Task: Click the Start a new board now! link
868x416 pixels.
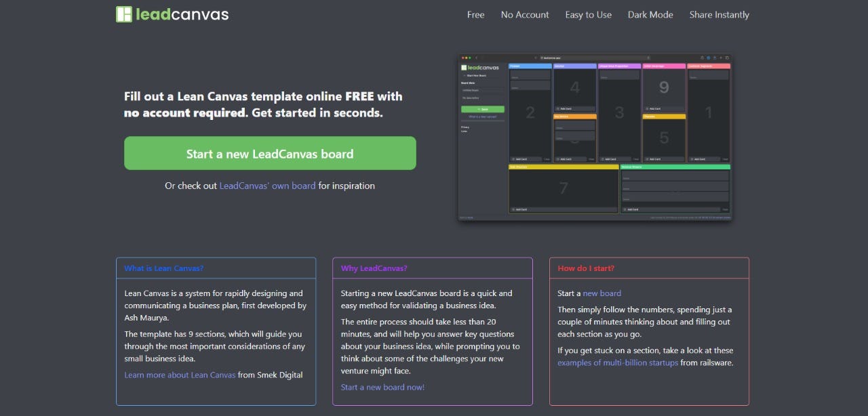Action: (x=382, y=387)
